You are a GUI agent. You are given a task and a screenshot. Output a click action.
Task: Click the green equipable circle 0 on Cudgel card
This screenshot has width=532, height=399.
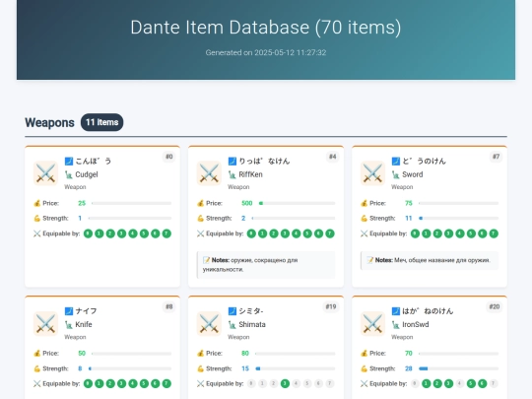88,233
